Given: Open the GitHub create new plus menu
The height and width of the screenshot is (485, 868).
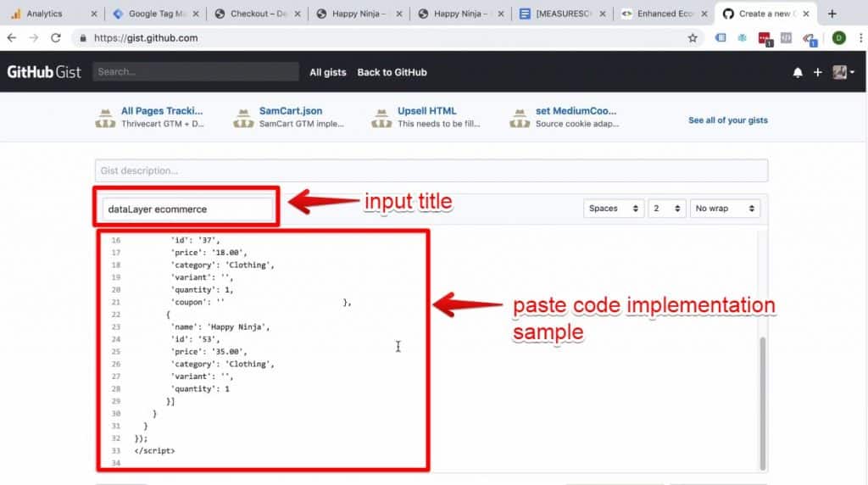Looking at the screenshot, I should [818, 73].
